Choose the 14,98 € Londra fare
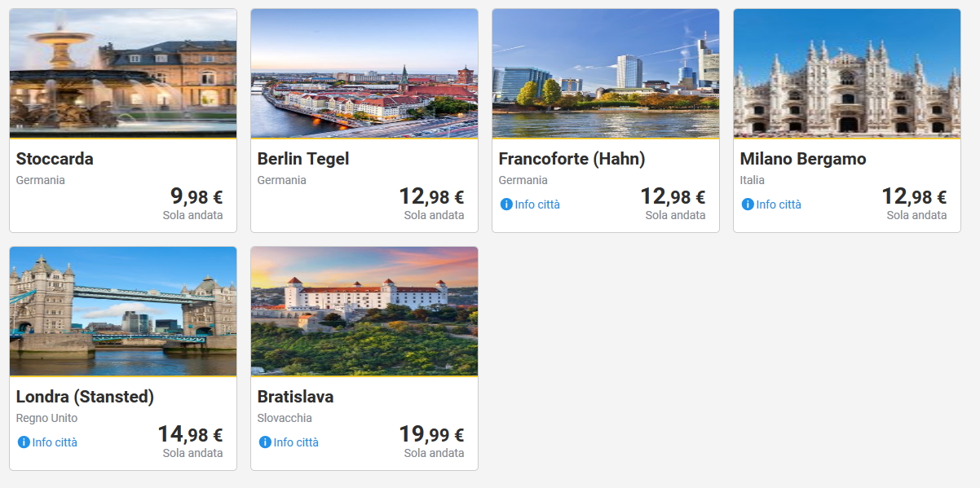 coord(190,434)
